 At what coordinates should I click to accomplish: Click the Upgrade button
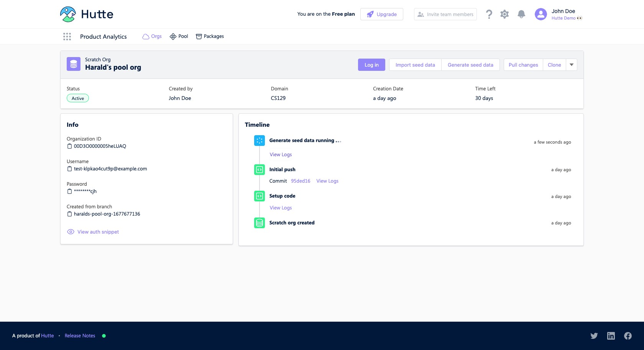382,14
